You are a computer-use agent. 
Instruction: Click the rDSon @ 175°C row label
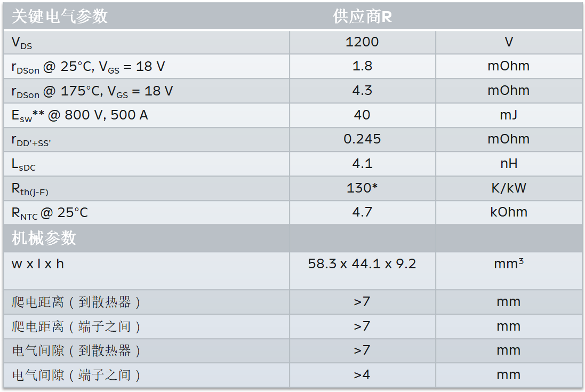click(92, 91)
